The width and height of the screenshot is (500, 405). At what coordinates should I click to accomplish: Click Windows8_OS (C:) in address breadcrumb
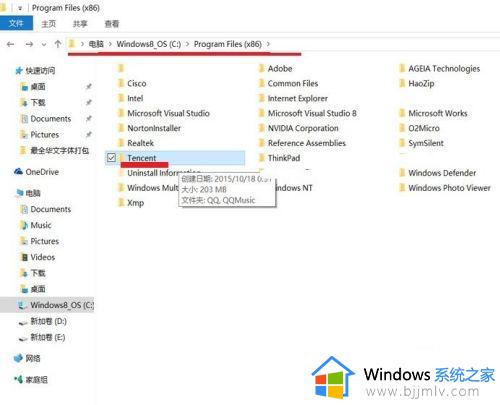click(149, 44)
